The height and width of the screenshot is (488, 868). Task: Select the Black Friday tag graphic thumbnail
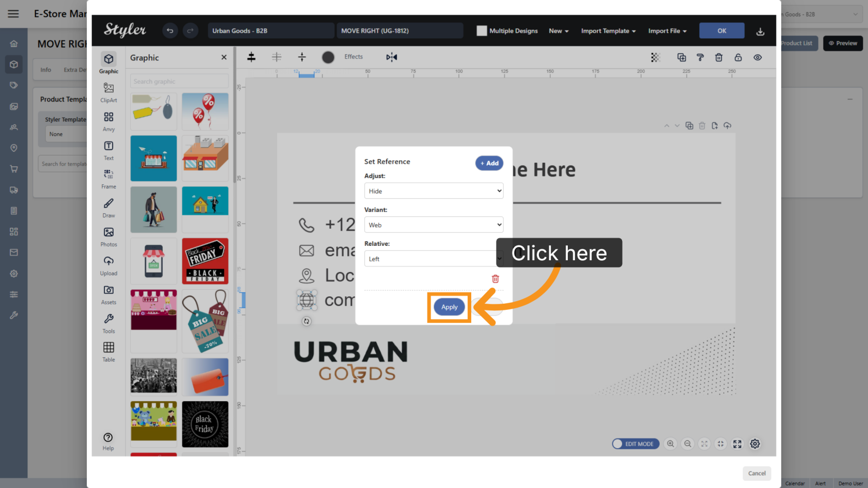205,261
